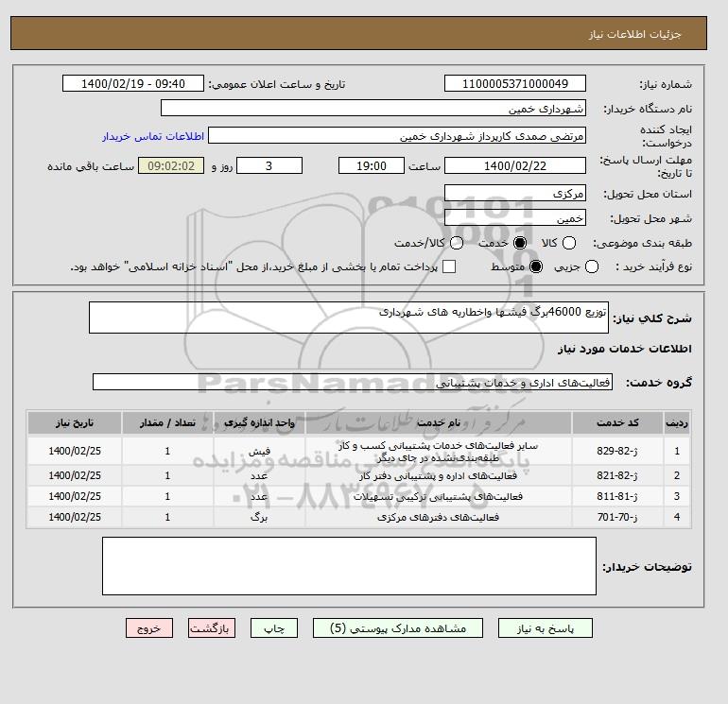
Task: Click the بازگشت back button
Action: (211, 628)
